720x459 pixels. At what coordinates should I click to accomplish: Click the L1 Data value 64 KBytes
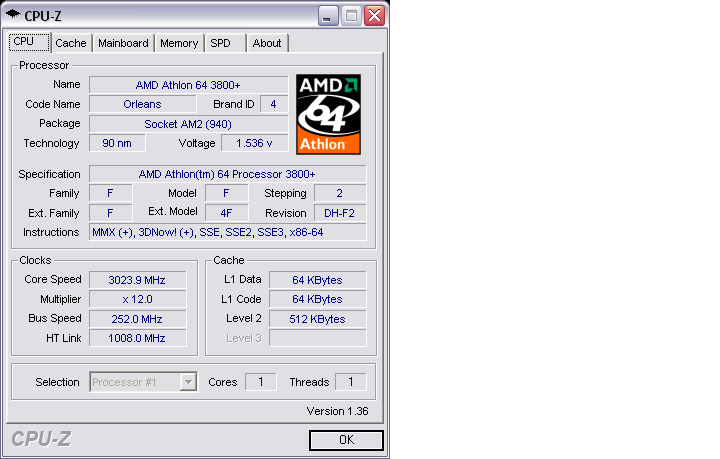click(x=317, y=280)
